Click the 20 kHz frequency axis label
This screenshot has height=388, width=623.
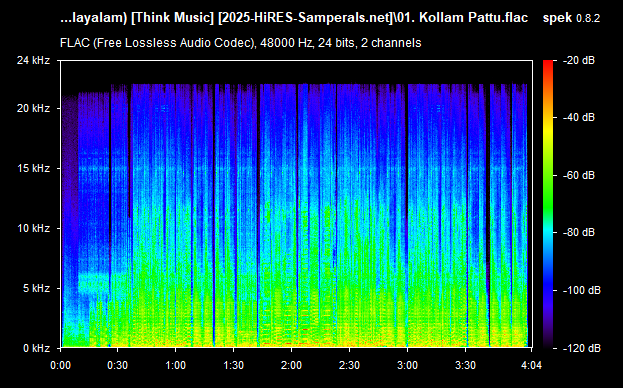[33, 108]
